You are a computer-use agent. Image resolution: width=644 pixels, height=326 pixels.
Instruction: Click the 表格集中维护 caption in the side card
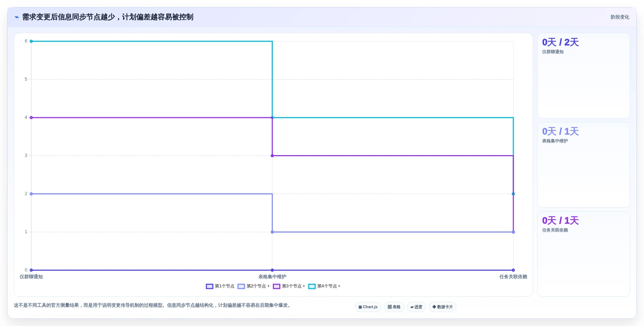[555, 141]
